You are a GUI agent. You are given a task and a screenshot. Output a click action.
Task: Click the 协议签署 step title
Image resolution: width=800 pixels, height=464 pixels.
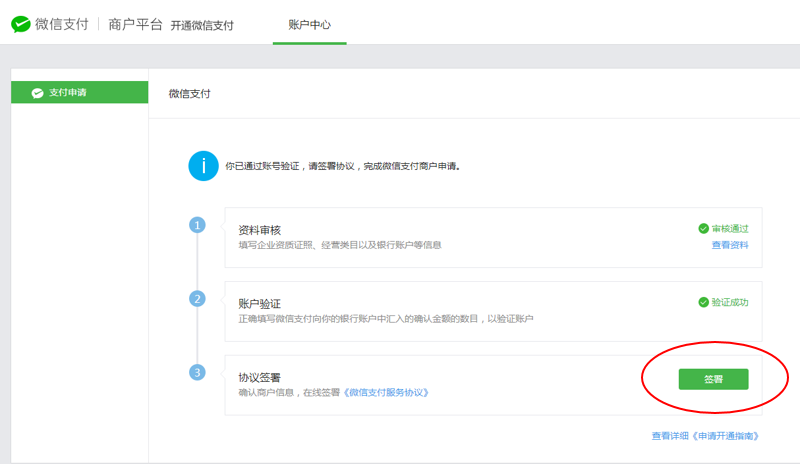click(260, 378)
